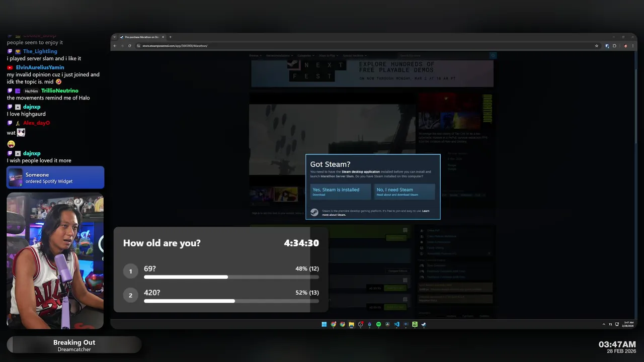644x362 pixels.
Task: Click 'Breaking Out' now-playing song widget
Action: [x=74, y=345]
